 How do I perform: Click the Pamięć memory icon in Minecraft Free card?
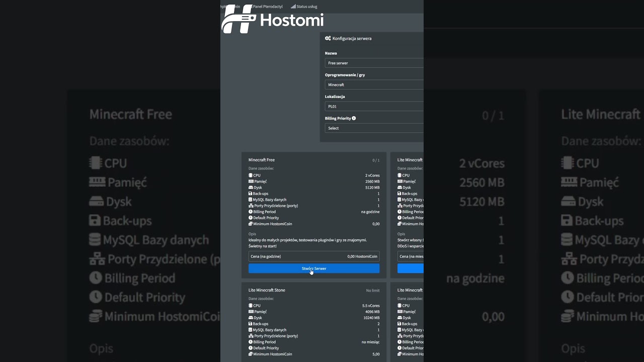tap(251, 182)
